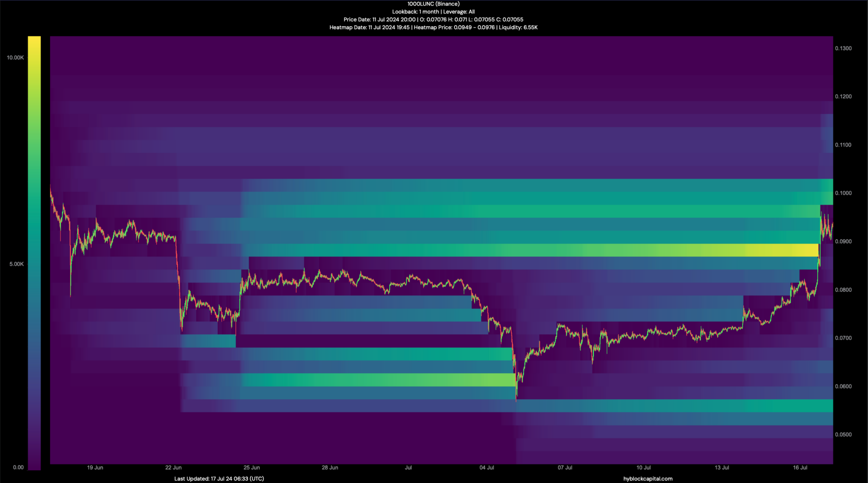
Task: Click the 0.1300 price axis label
Action: tap(843, 48)
